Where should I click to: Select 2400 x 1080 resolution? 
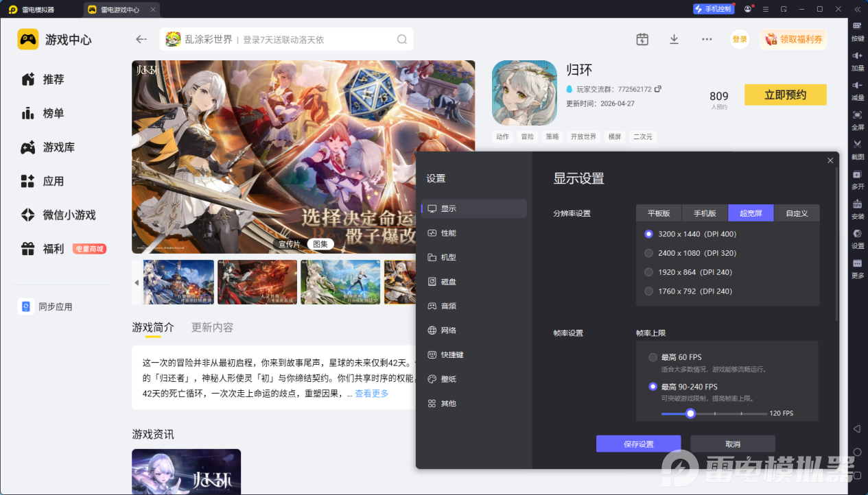click(690, 253)
